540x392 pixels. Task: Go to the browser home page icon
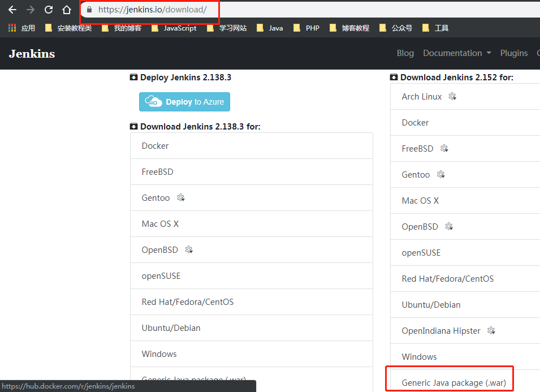[67, 10]
